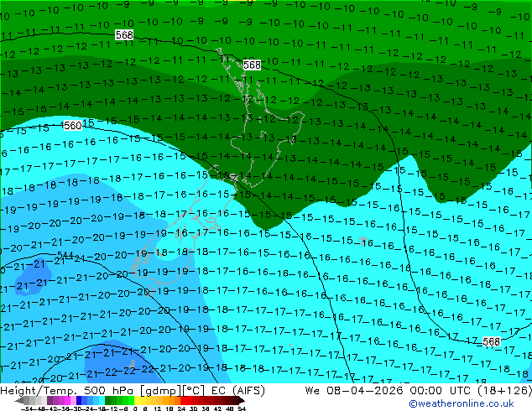
Task: Click the dark brown right arrow of the color scale
Action: point(242,401)
